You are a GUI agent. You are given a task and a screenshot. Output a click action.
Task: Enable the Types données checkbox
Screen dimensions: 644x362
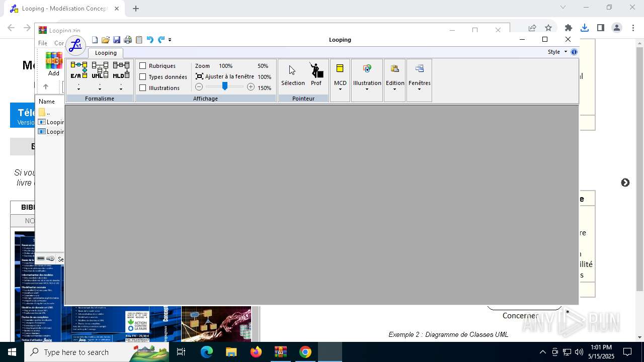tap(143, 77)
